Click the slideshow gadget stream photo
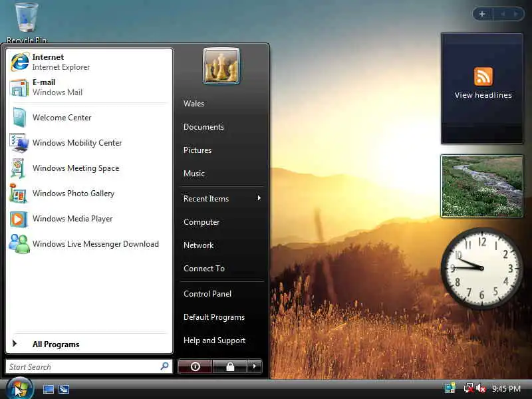The image size is (532, 399). 481,186
